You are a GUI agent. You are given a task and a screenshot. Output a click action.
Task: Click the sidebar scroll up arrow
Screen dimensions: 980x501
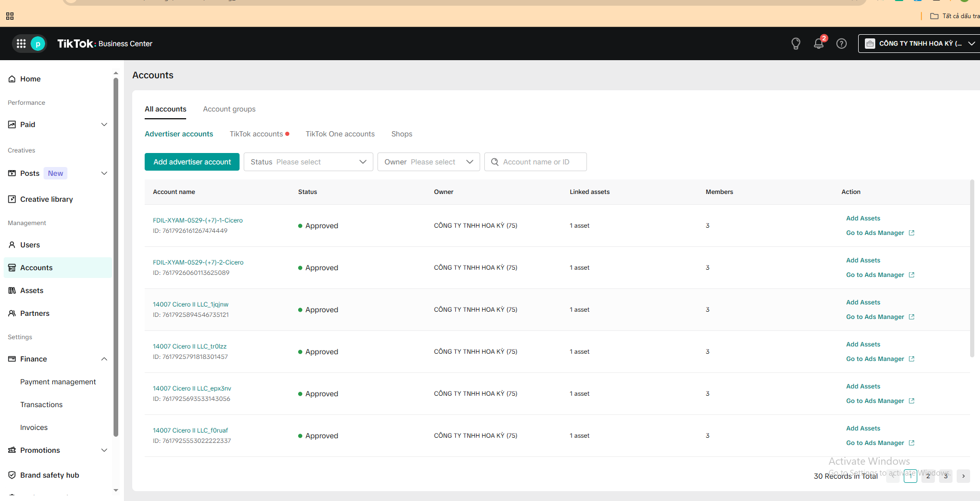coord(116,73)
